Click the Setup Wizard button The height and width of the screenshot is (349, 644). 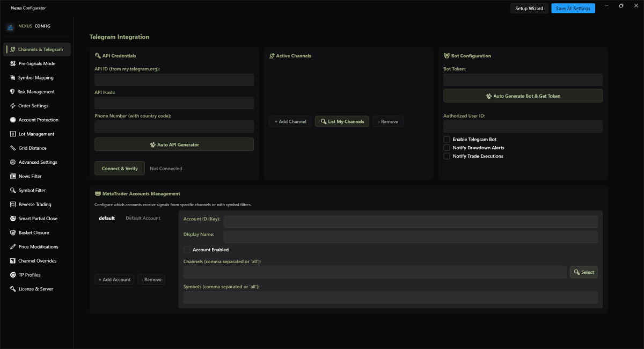pyautogui.click(x=529, y=9)
